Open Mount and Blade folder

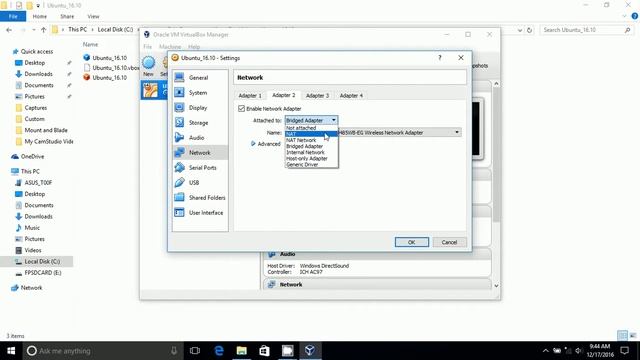click(x=46, y=130)
